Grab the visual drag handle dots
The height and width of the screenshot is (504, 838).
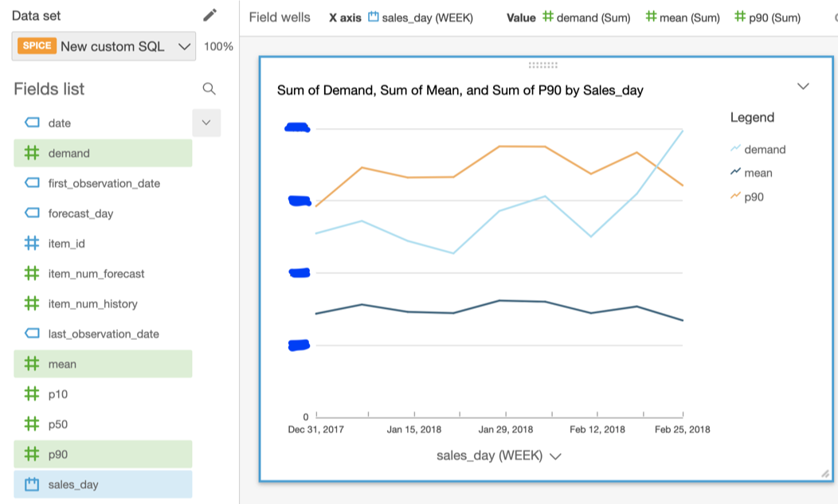tap(543, 65)
